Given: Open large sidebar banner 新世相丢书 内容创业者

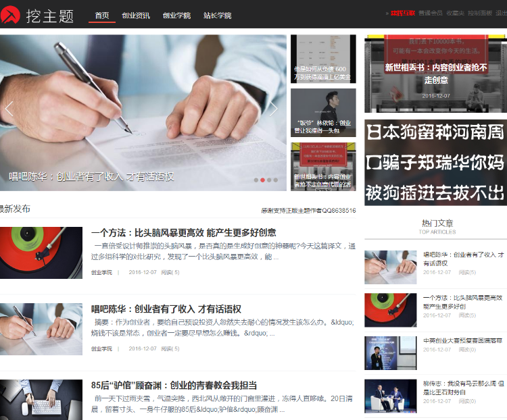Looking at the screenshot, I should (x=435, y=74).
